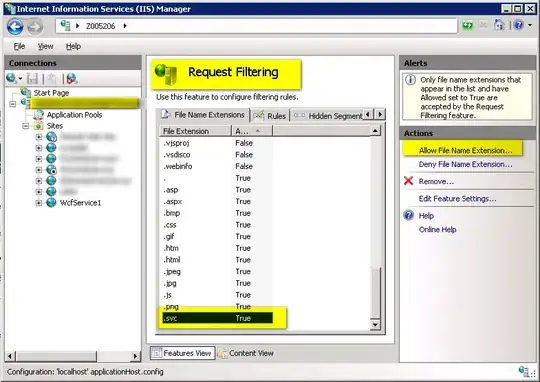Expand the first blurred site node
Image resolution: width=540 pixels, height=382 pixels.
click(x=39, y=137)
